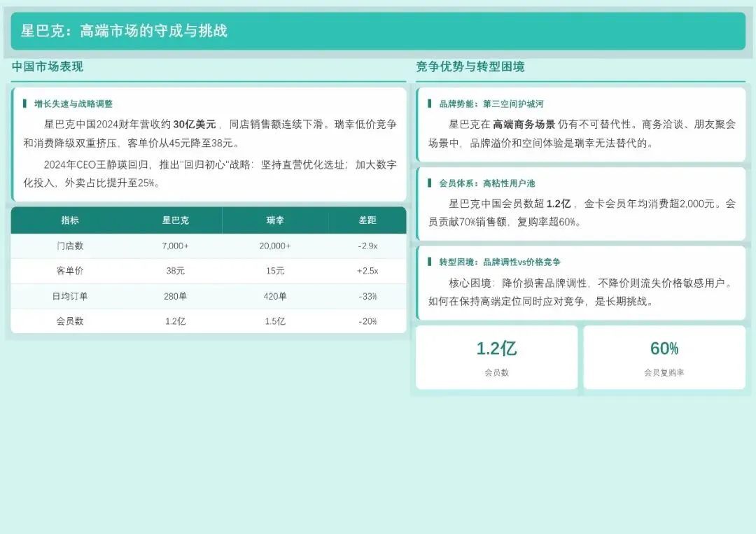This screenshot has height=534, width=756.
Task: Click the bold 30亿美元 revenue figure
Action: coord(195,125)
